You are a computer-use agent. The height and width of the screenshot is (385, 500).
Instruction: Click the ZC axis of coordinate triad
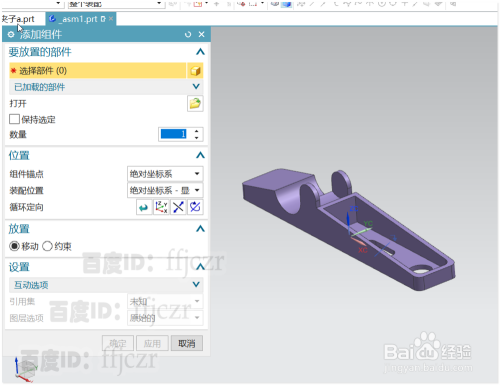(348, 220)
